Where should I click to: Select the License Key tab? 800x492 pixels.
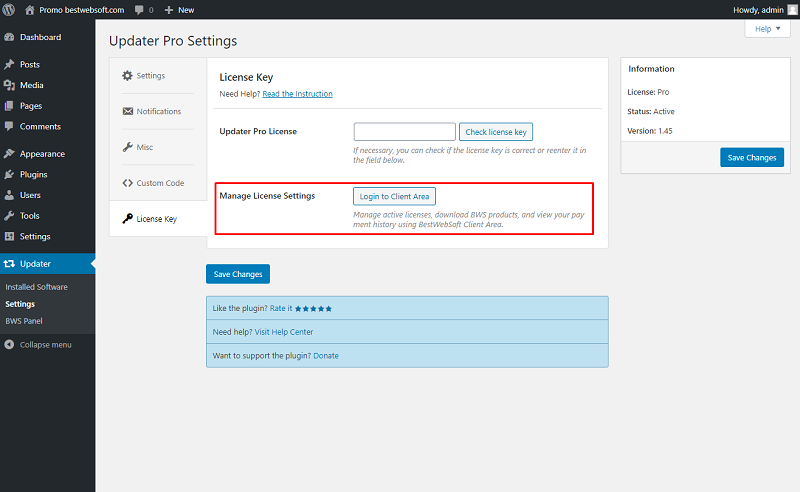tap(158, 218)
